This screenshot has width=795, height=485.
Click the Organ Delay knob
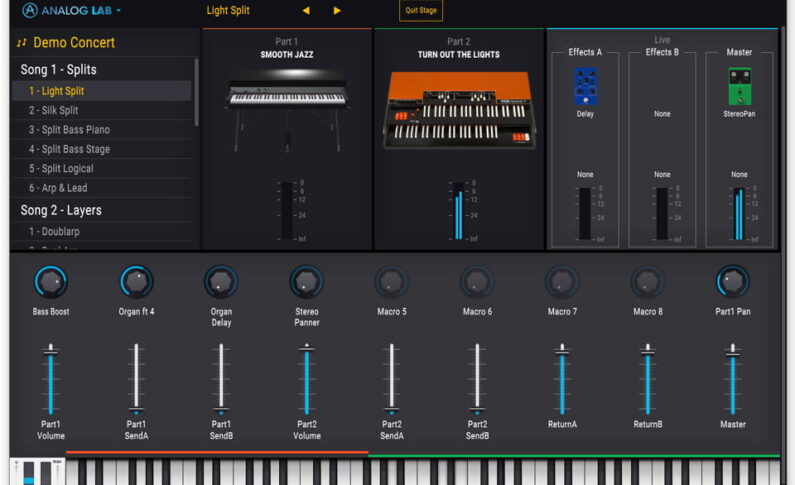[x=221, y=282]
